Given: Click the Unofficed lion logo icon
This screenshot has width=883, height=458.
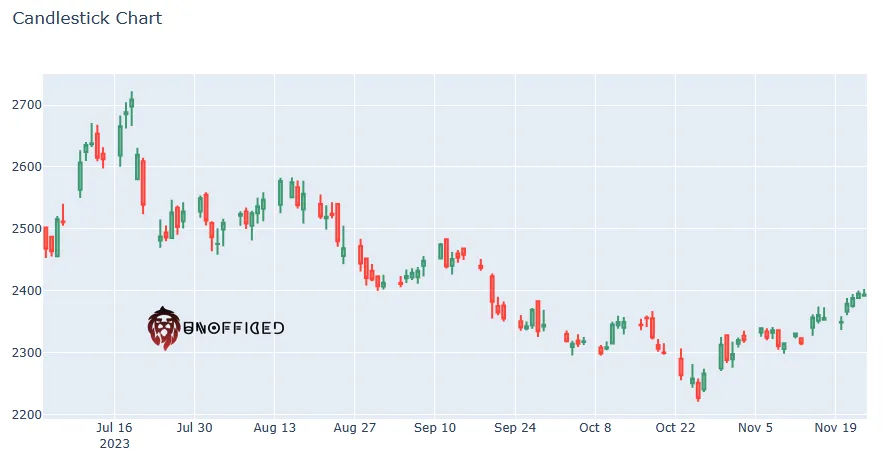Looking at the screenshot, I should [x=163, y=328].
